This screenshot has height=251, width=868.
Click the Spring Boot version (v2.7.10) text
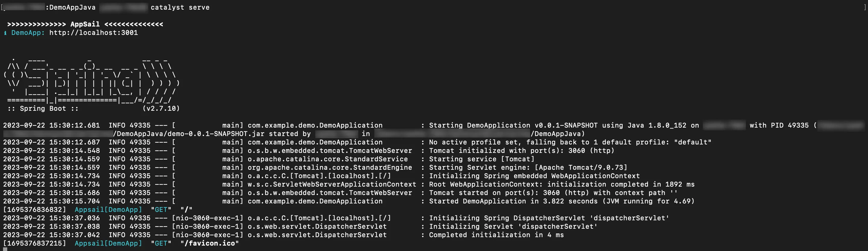click(x=161, y=108)
